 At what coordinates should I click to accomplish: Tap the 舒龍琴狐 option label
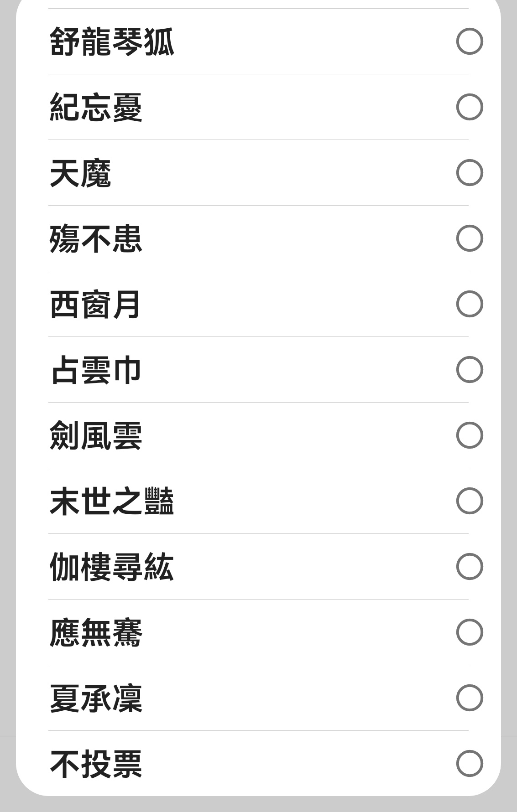(x=112, y=41)
